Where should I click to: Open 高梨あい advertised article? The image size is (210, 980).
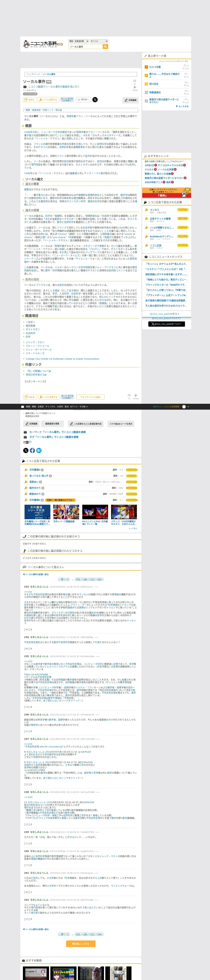click(x=34, y=482)
